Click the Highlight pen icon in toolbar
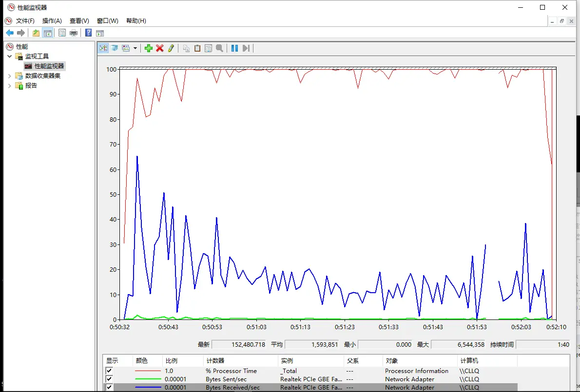This screenshot has width=580, height=392. (x=171, y=48)
